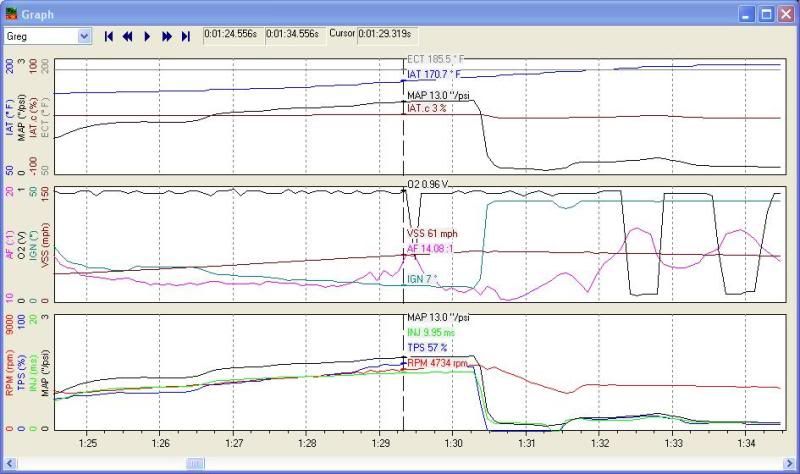
Task: Jump to start of log playback
Action: click(109, 36)
